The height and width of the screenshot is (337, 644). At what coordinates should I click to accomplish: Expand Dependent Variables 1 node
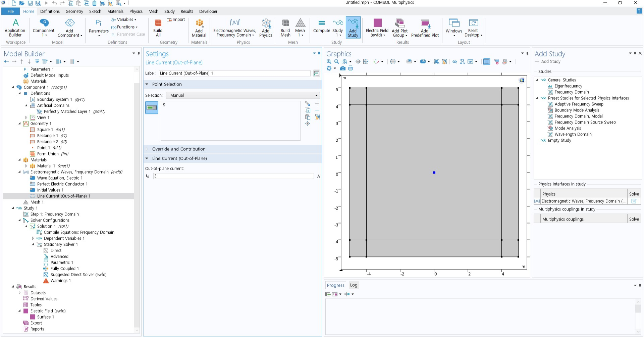33,238
